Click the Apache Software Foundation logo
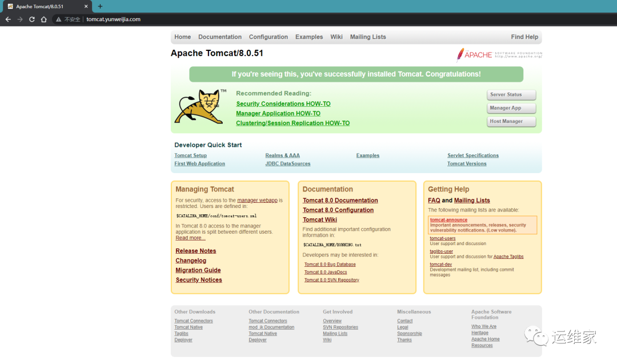The height and width of the screenshot is (364, 617). point(499,55)
